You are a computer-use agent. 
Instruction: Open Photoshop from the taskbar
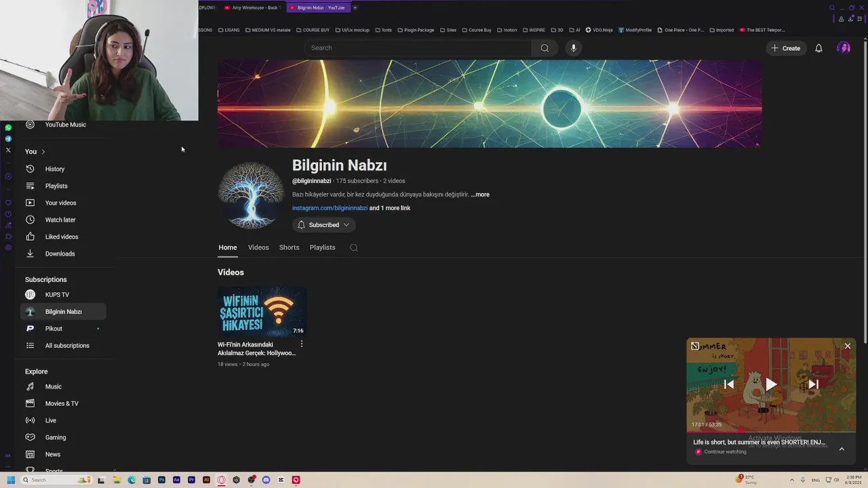coord(161,480)
